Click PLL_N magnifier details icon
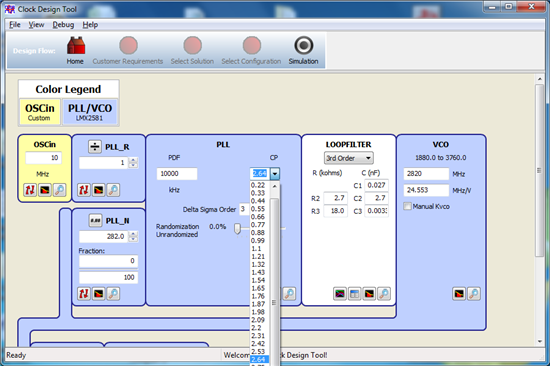The width and height of the screenshot is (550, 366). pos(113,293)
